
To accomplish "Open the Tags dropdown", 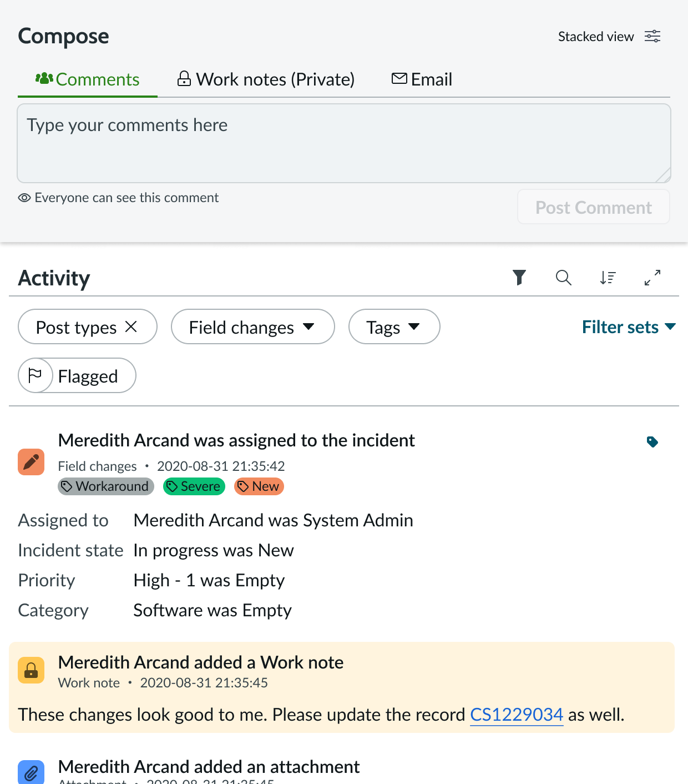I will (x=394, y=326).
